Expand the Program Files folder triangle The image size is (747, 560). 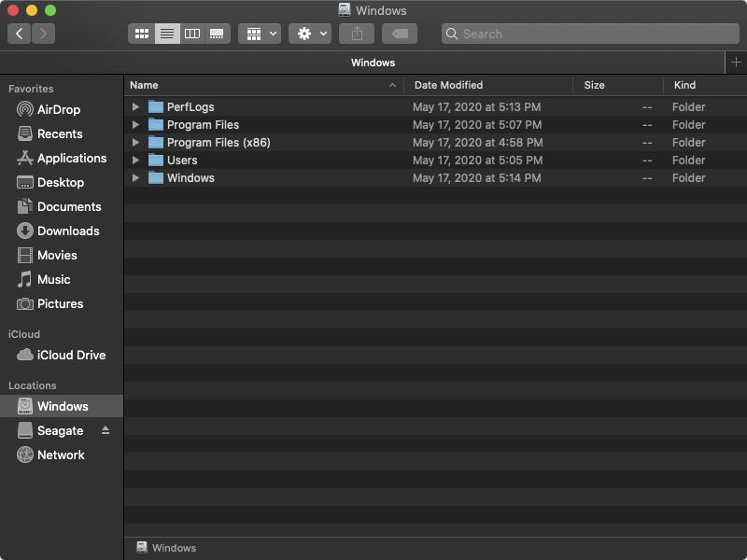(x=135, y=125)
